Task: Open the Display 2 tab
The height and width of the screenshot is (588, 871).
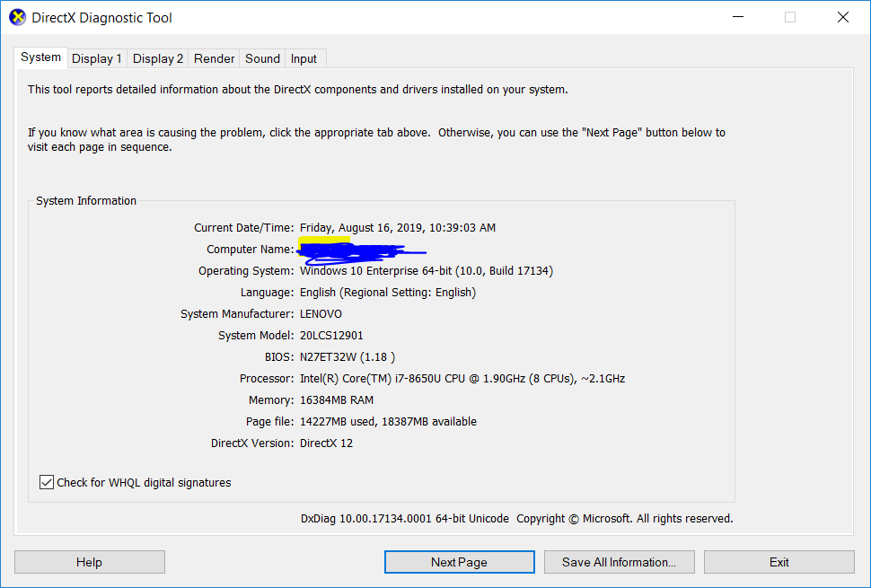Action: [158, 59]
